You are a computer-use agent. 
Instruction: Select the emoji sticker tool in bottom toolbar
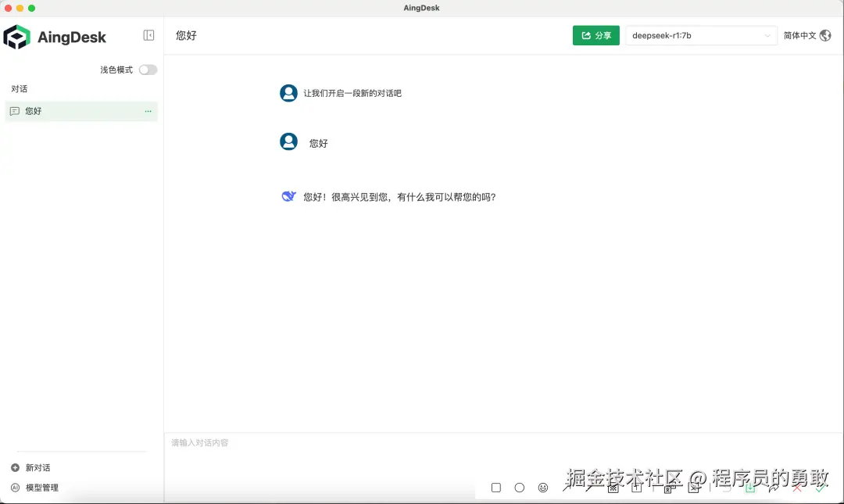543,488
